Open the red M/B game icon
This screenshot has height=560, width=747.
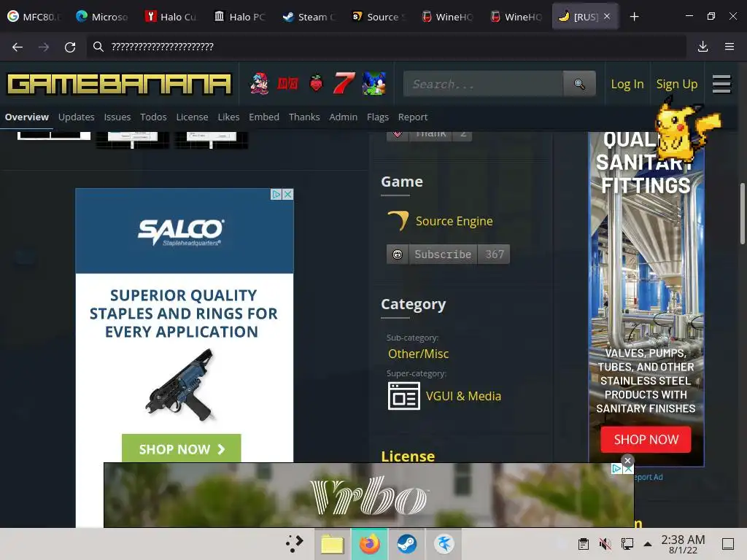coord(287,85)
